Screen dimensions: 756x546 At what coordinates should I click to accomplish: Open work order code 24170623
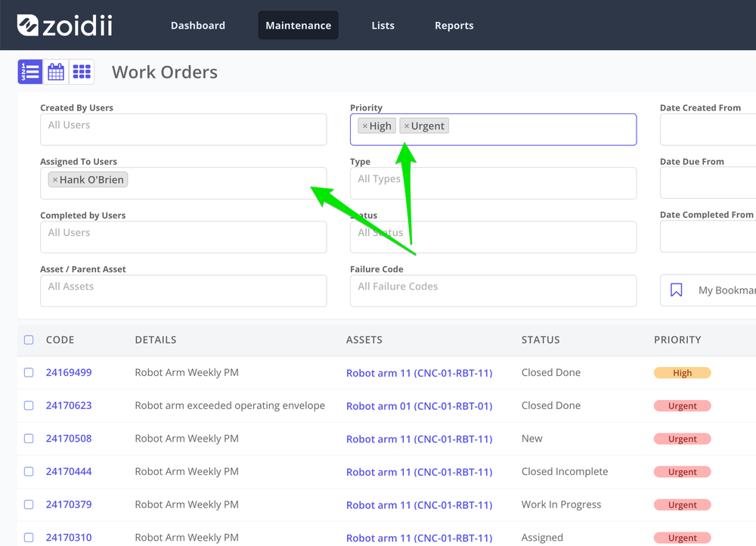69,405
